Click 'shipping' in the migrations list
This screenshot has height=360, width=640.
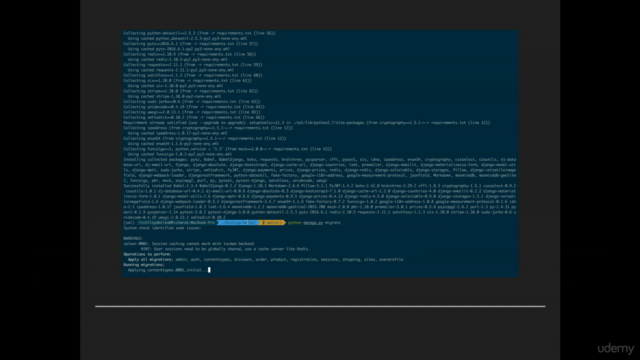tap(351, 260)
